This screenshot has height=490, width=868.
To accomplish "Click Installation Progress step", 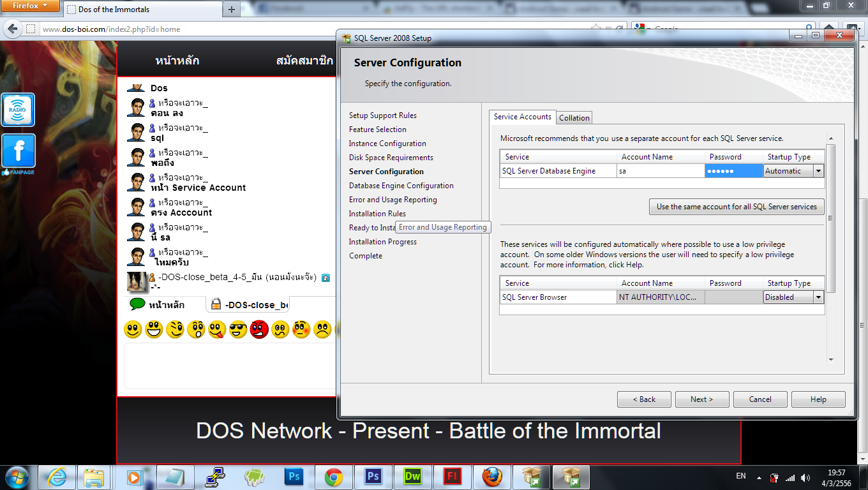I will [x=383, y=242].
